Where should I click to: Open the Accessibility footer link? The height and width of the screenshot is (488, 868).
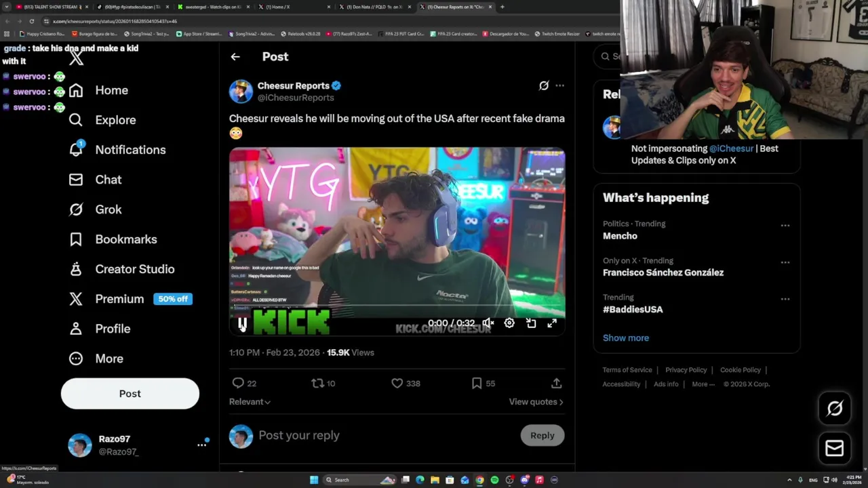coord(621,384)
